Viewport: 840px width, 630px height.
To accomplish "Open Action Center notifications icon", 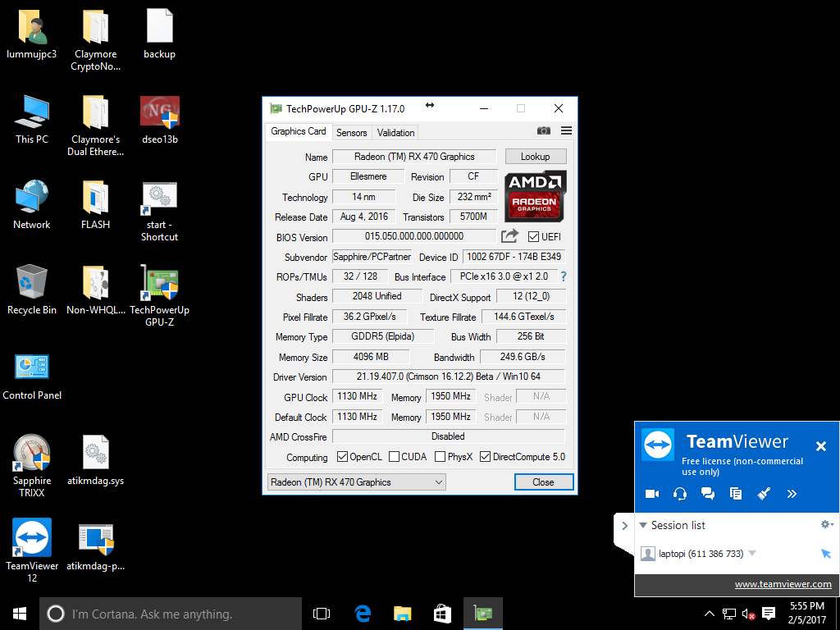I will 769,614.
